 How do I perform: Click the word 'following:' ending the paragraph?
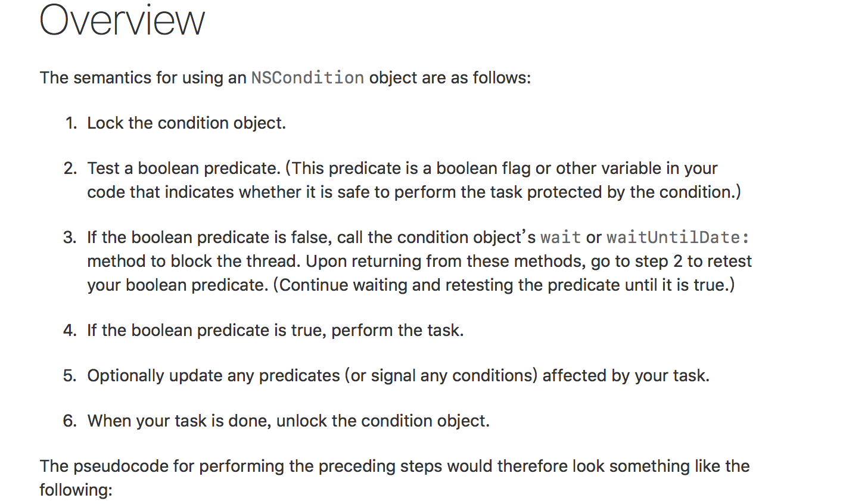point(76,490)
